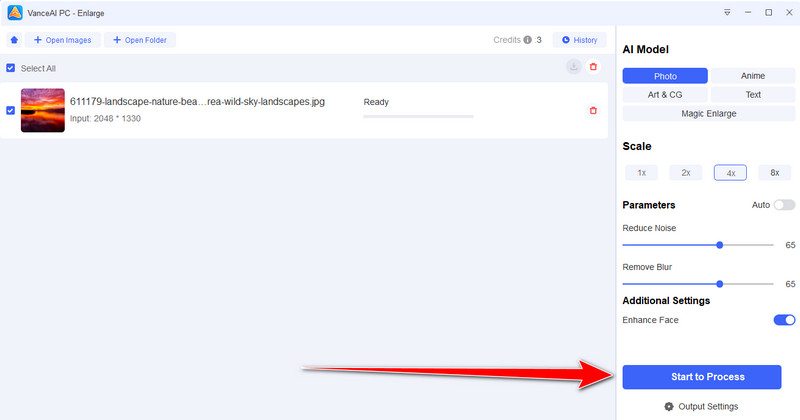Viewport: 800px width, 420px height.
Task: Click the Reduce Noise slider handle
Action: [719, 245]
